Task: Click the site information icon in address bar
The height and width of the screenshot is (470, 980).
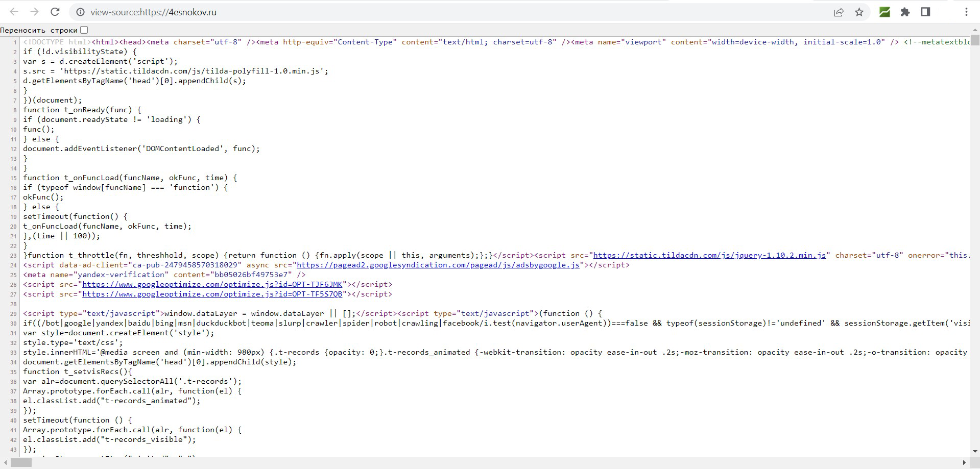Action: [80, 12]
